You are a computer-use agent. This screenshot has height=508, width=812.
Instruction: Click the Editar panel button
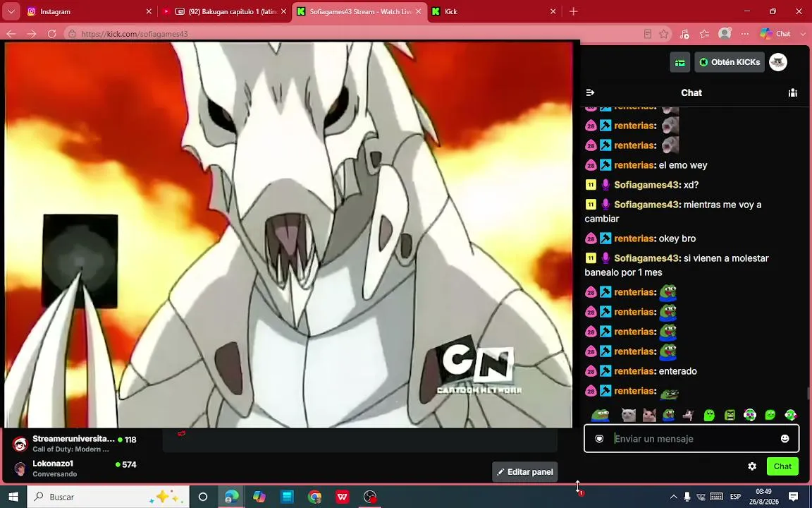[x=524, y=472]
